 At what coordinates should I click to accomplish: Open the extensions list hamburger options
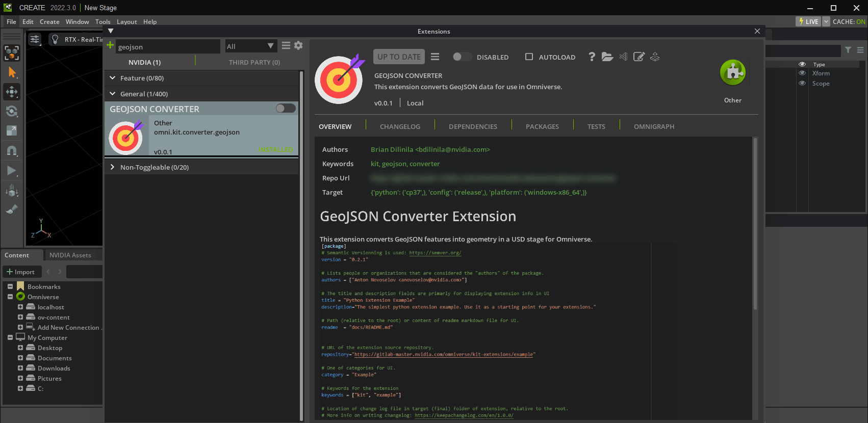[x=286, y=45]
